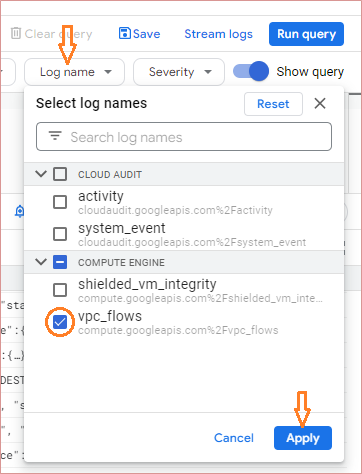Image resolution: width=362 pixels, height=474 pixels.
Task: Check the system_event log checkbox
Action: (x=60, y=234)
